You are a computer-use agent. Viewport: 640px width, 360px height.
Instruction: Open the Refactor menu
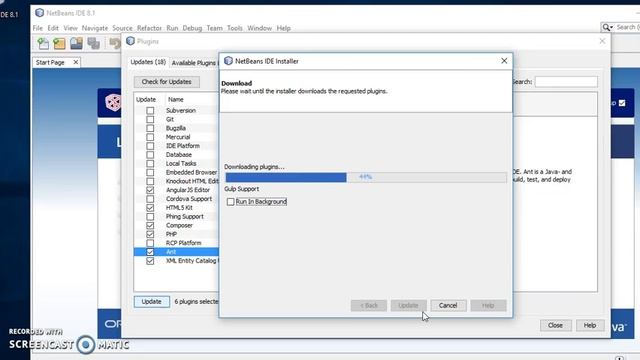[149, 28]
